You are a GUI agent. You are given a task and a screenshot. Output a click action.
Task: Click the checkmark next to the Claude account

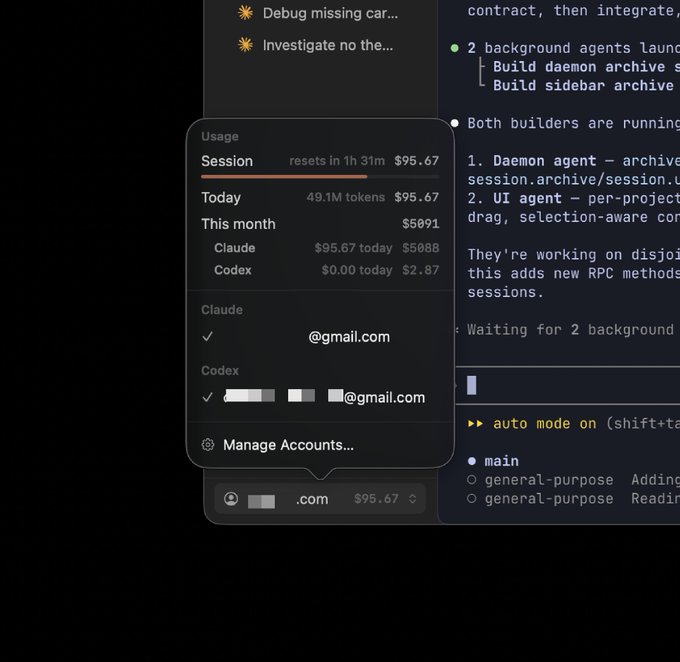point(208,337)
